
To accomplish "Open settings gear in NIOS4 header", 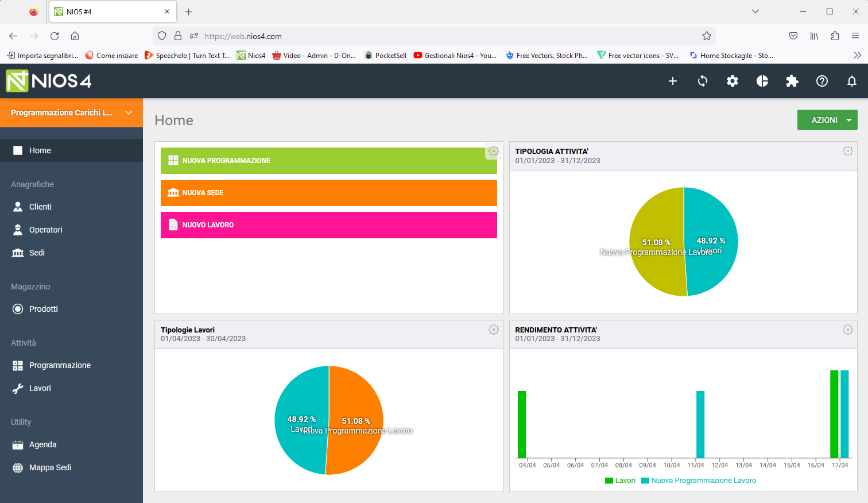I will click(x=733, y=81).
